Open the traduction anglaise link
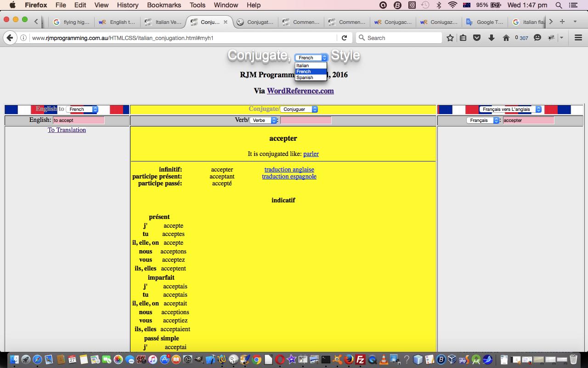 [x=289, y=169]
